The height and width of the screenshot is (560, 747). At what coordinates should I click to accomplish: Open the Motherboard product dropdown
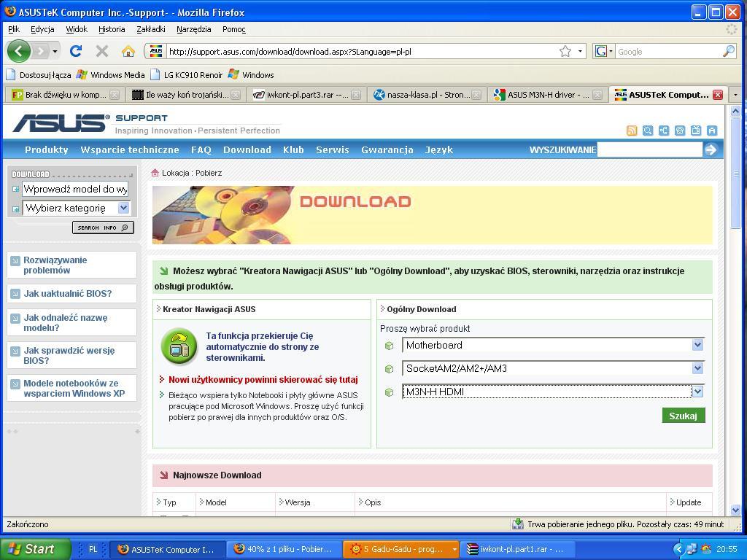click(697, 345)
